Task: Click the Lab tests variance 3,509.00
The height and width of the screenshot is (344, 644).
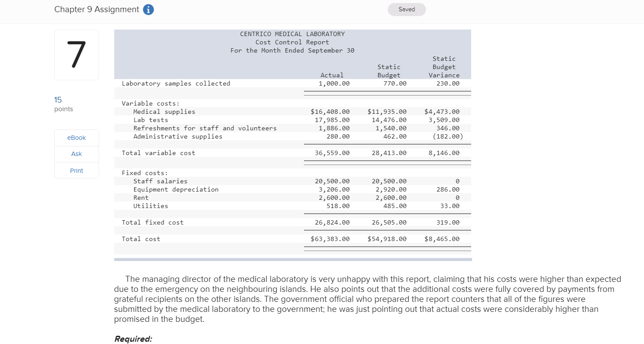Action: 444,120
